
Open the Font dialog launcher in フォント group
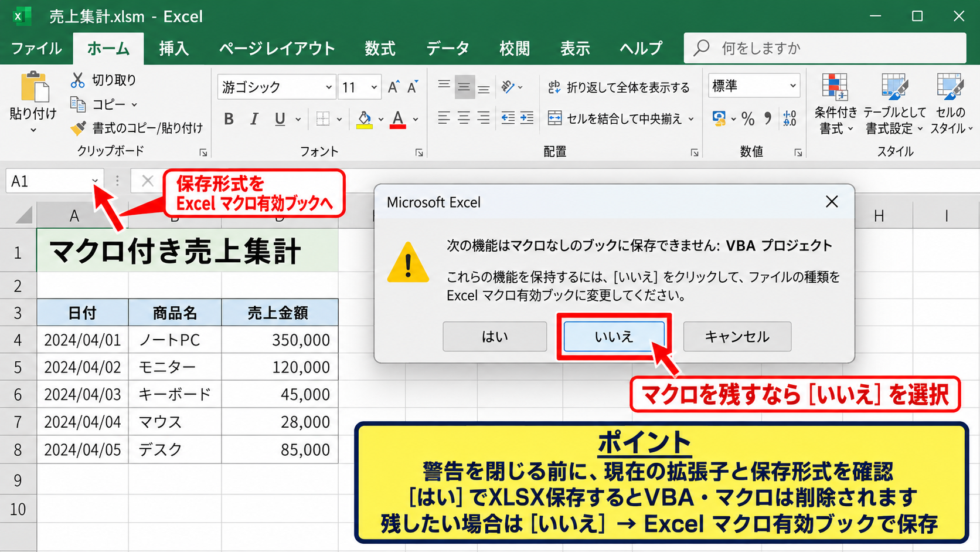tap(419, 153)
